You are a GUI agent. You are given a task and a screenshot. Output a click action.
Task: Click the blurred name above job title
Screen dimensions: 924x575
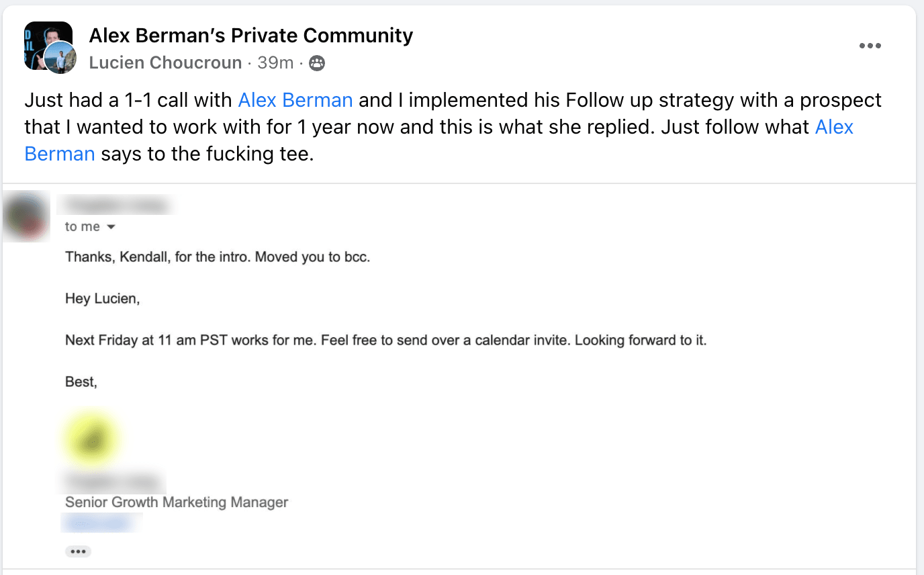pos(114,482)
